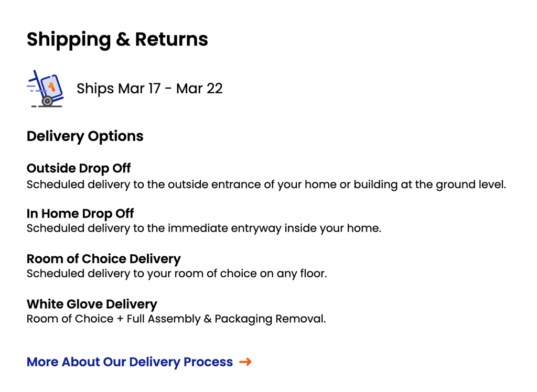Click the orange number 1 on box icon

point(52,87)
